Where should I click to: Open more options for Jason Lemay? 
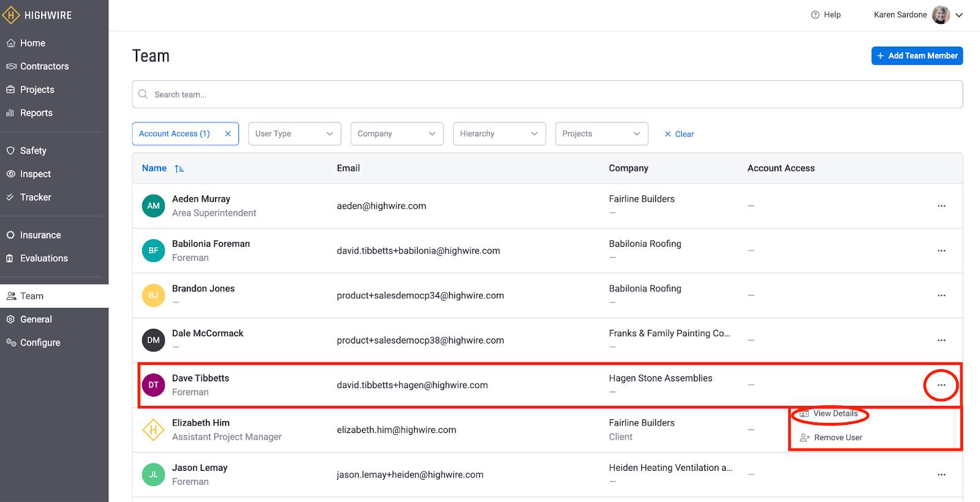(941, 474)
